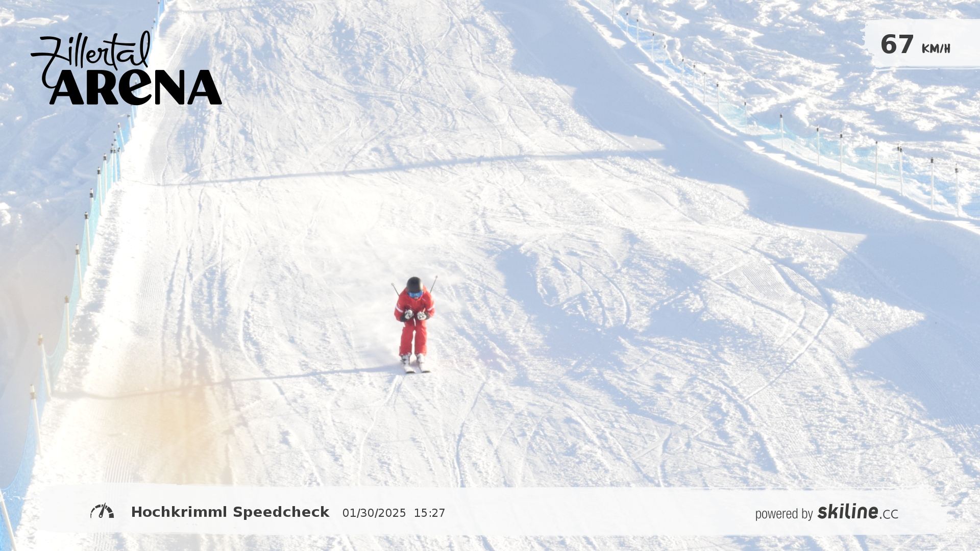This screenshot has width=980, height=551.
Task: Click the 'powered by' text
Action: click(784, 514)
